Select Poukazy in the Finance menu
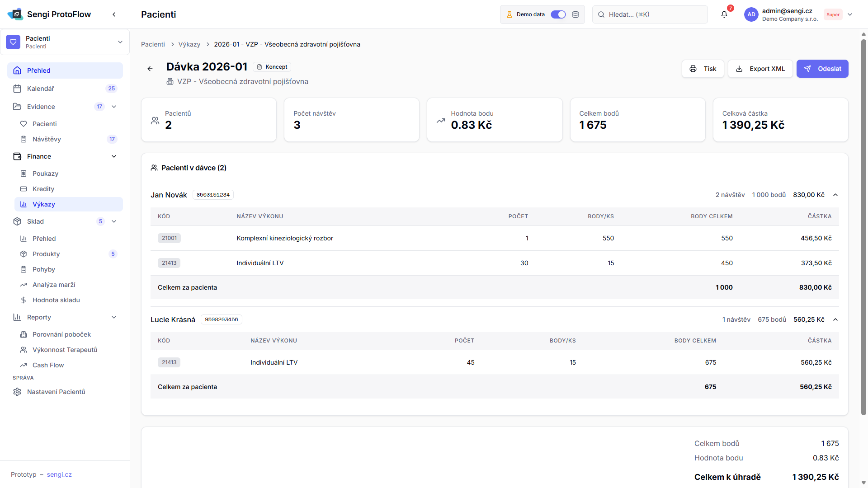 [45, 174]
